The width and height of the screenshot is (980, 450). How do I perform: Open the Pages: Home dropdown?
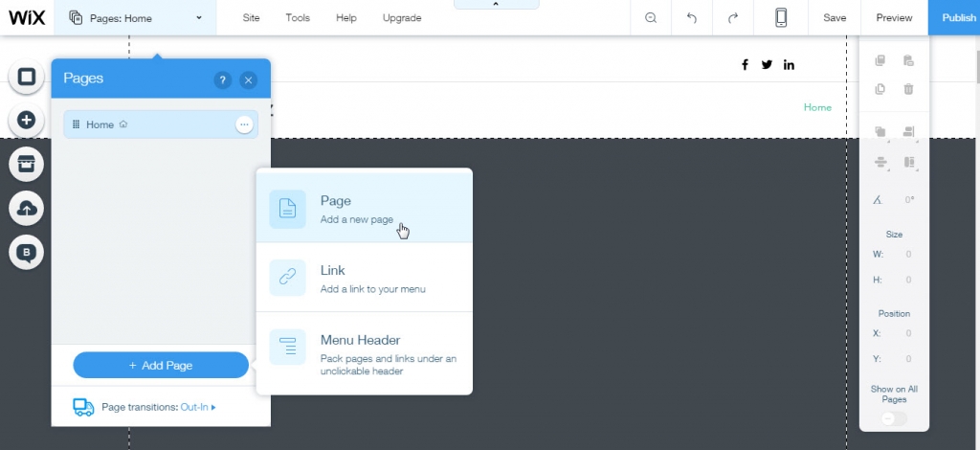click(x=136, y=17)
